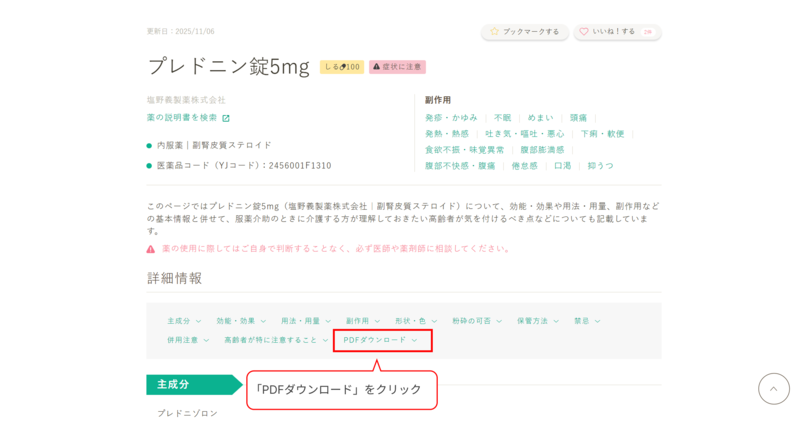Open the 吐き気・嘔吐・悪心 link

point(524,134)
